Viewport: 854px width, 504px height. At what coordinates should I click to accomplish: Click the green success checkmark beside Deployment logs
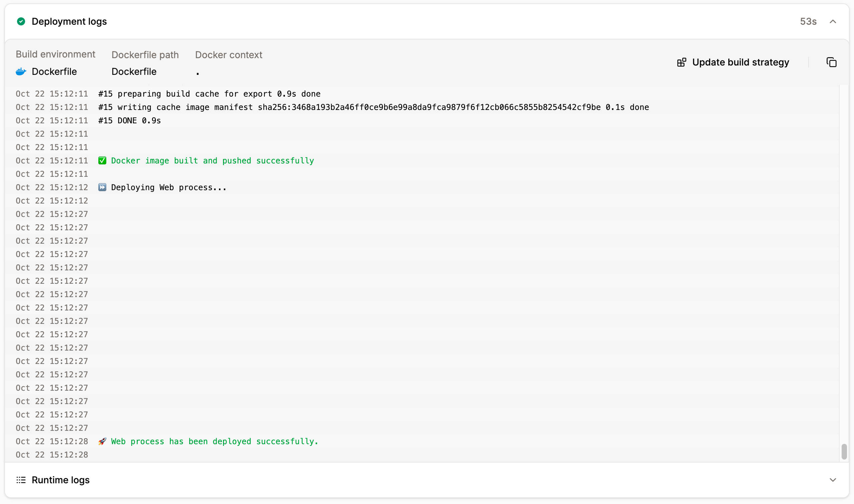(21, 21)
